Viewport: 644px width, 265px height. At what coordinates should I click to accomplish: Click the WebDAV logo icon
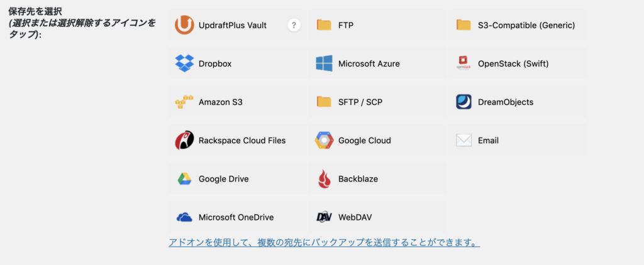(x=324, y=217)
